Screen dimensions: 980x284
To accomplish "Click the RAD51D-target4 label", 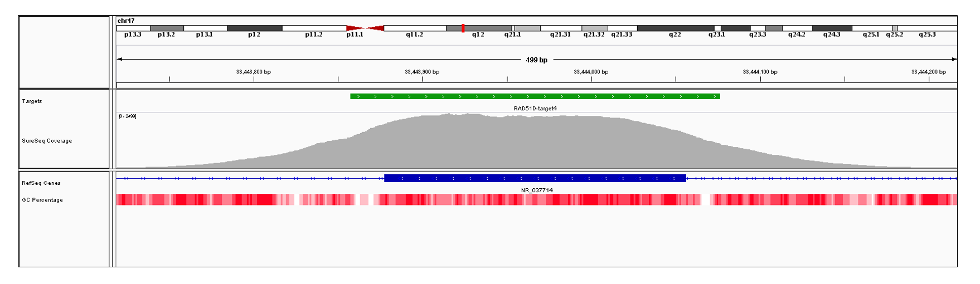I will [535, 109].
